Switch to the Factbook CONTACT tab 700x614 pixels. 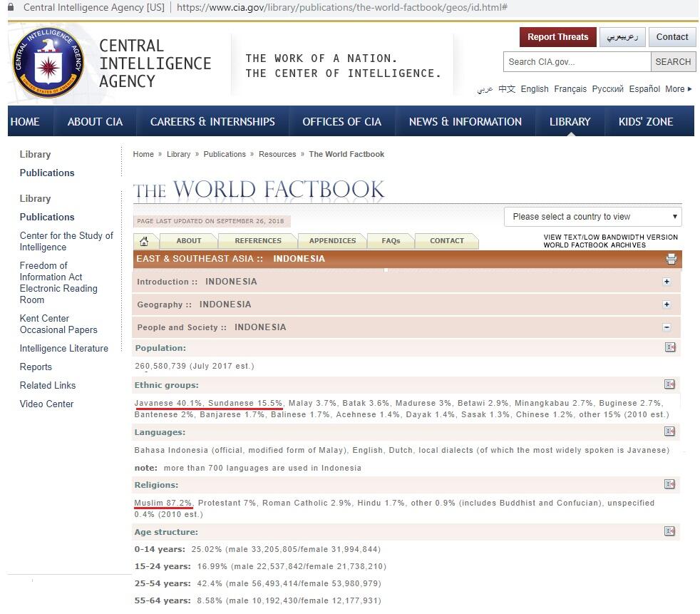click(447, 241)
